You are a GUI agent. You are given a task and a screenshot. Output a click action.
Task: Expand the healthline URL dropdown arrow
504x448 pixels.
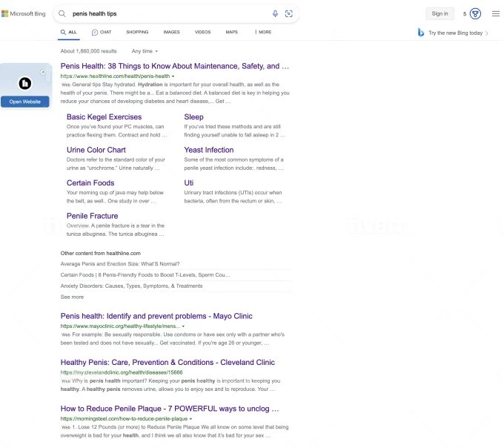pyautogui.click(x=173, y=76)
